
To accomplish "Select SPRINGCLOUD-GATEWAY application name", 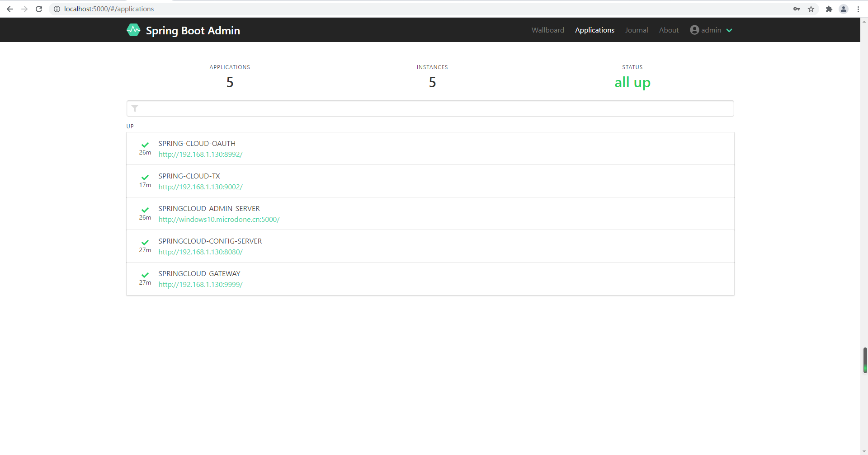I will pyautogui.click(x=199, y=273).
